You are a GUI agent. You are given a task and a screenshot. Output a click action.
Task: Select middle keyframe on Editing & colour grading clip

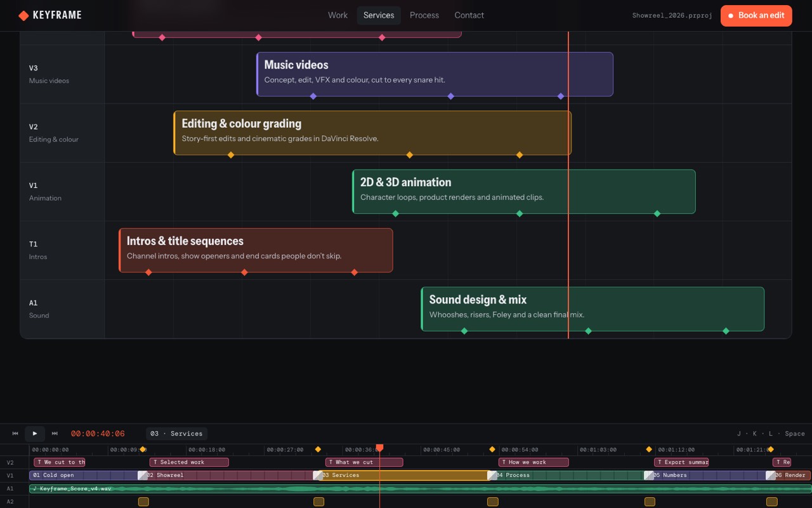[x=410, y=155]
